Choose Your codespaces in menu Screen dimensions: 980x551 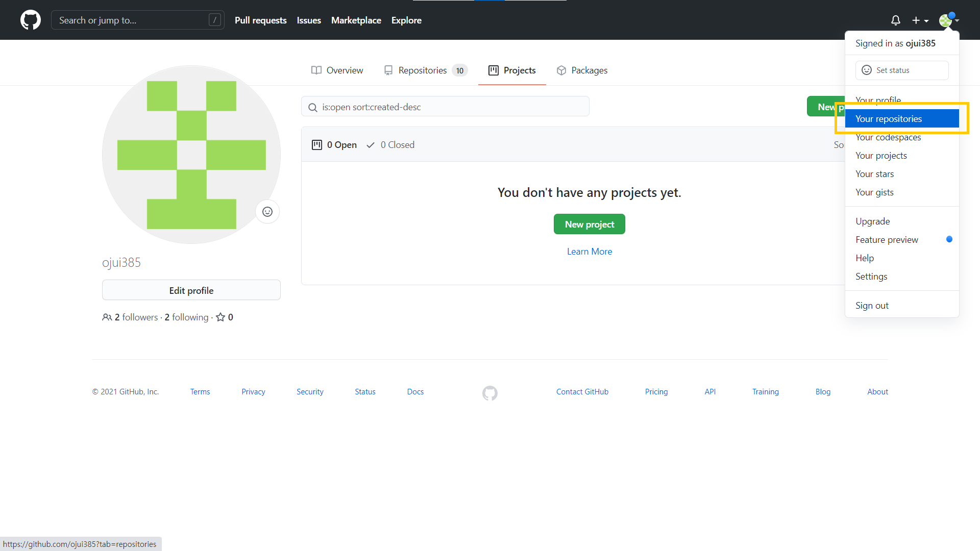[902, 137]
